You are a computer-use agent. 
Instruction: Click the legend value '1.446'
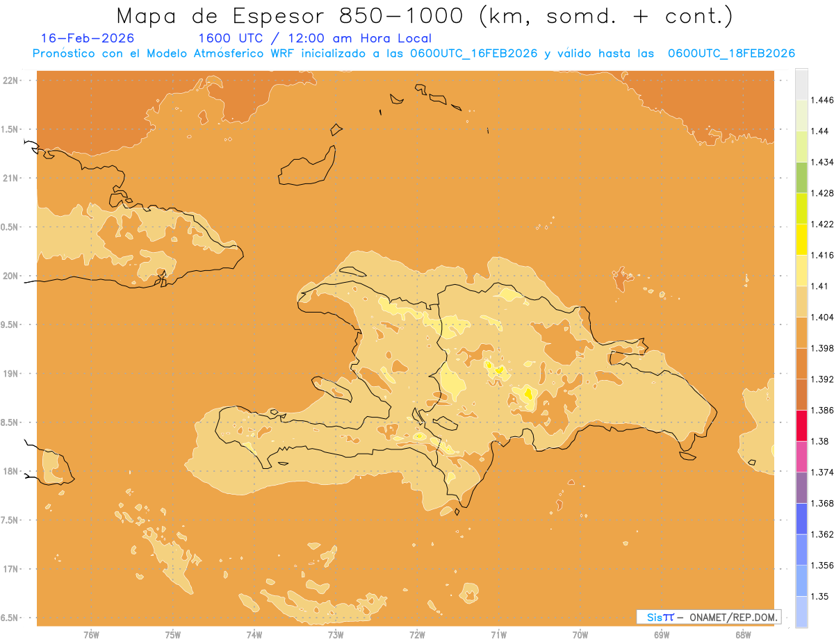point(821,100)
